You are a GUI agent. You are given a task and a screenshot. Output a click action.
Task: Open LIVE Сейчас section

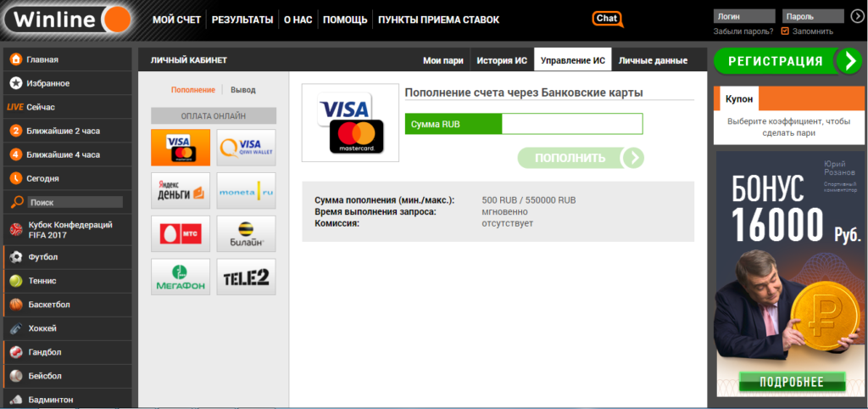pyautogui.click(x=67, y=107)
